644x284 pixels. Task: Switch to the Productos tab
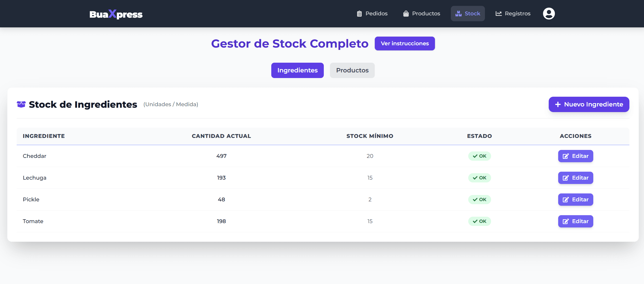[x=352, y=70]
